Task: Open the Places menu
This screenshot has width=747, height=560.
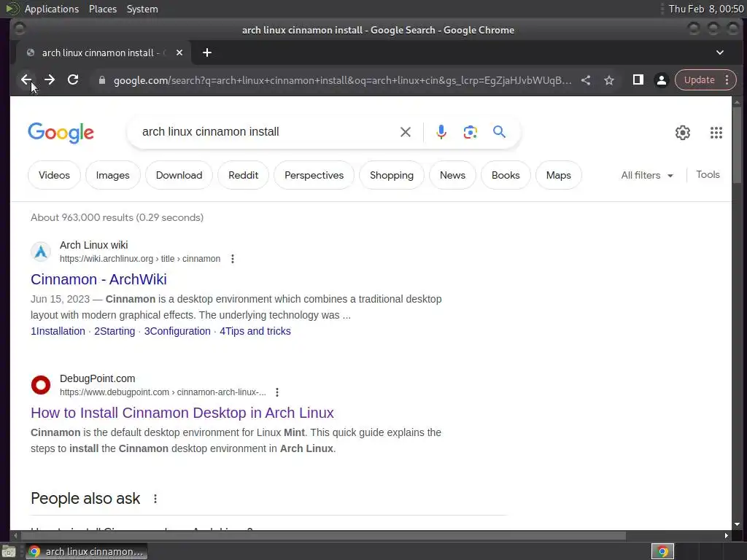Action: pyautogui.click(x=103, y=9)
